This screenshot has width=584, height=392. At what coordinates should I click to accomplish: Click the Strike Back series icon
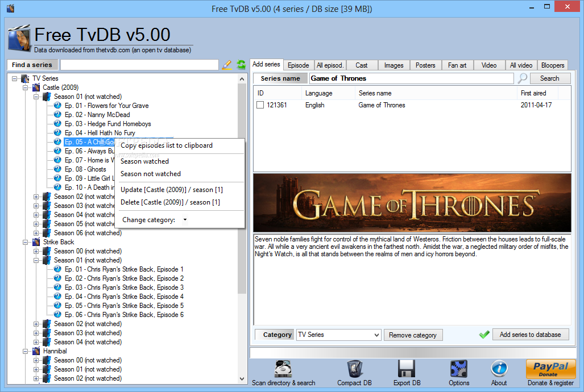(36, 242)
